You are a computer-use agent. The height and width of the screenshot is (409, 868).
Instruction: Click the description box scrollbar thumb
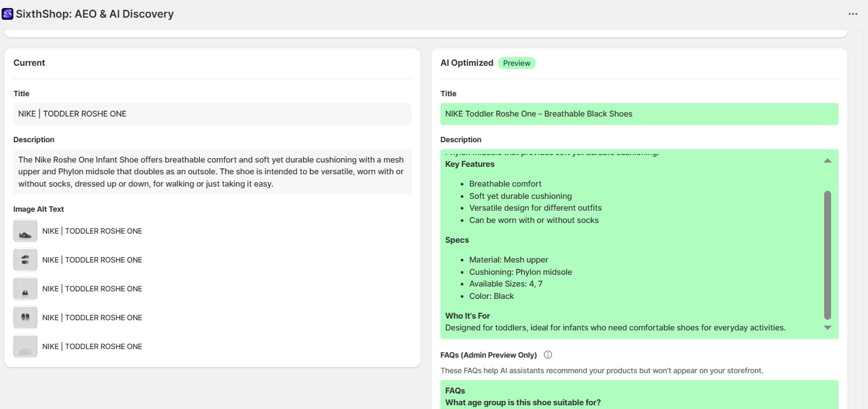click(827, 255)
